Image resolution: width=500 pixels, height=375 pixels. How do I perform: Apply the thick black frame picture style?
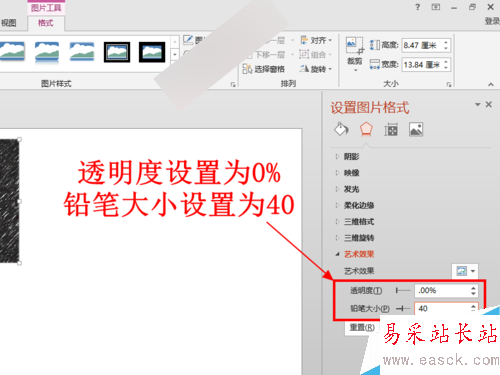pos(152,52)
